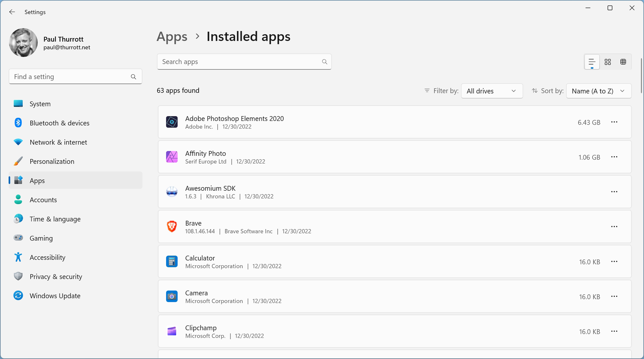This screenshot has height=359, width=644.
Task: Click the Apps breadcrumb link
Action: tap(172, 36)
